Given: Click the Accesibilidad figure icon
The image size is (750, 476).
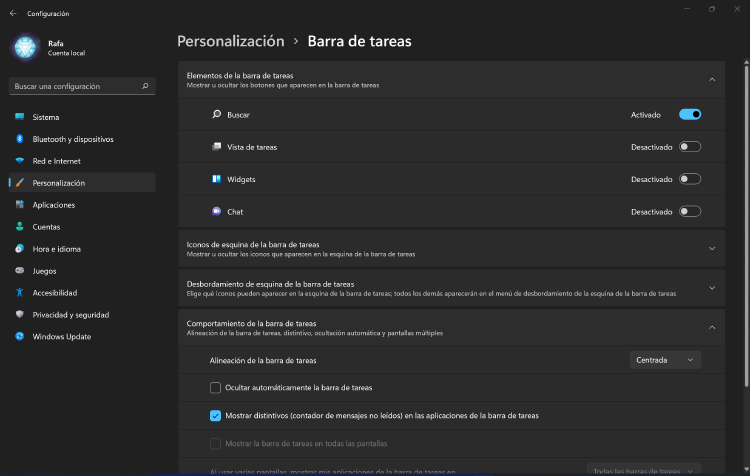Looking at the screenshot, I should tap(20, 292).
